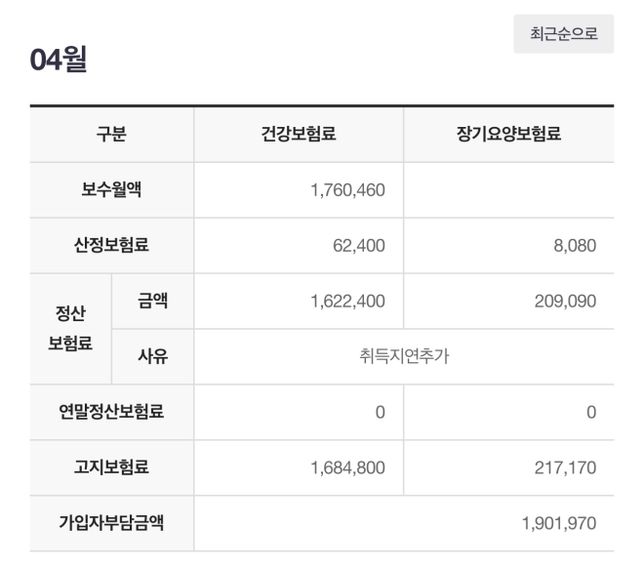Image resolution: width=644 pixels, height=567 pixels.
Task: Click the 1,684,800 고지보험료 amount
Action: [348, 467]
